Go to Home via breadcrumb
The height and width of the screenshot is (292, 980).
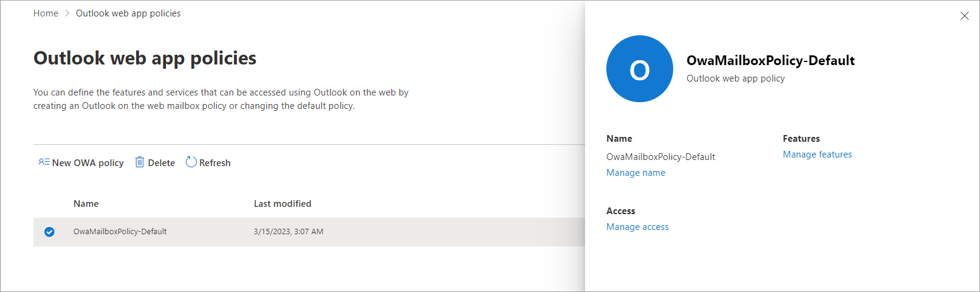click(x=46, y=13)
